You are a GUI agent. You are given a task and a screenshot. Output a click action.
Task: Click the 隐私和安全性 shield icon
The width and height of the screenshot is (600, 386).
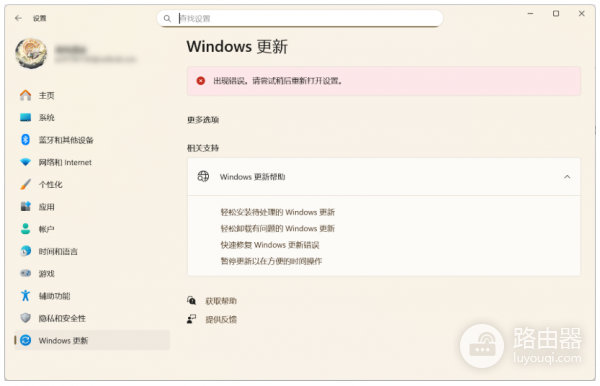tap(26, 318)
